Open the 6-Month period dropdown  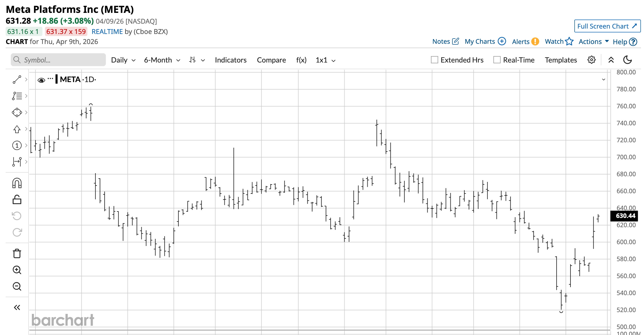pyautogui.click(x=162, y=60)
